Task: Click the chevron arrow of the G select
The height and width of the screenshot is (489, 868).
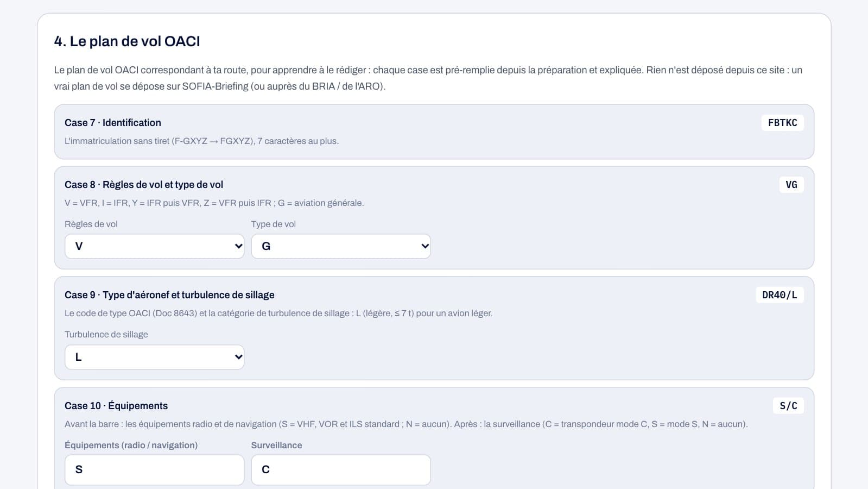Action: coord(425,246)
